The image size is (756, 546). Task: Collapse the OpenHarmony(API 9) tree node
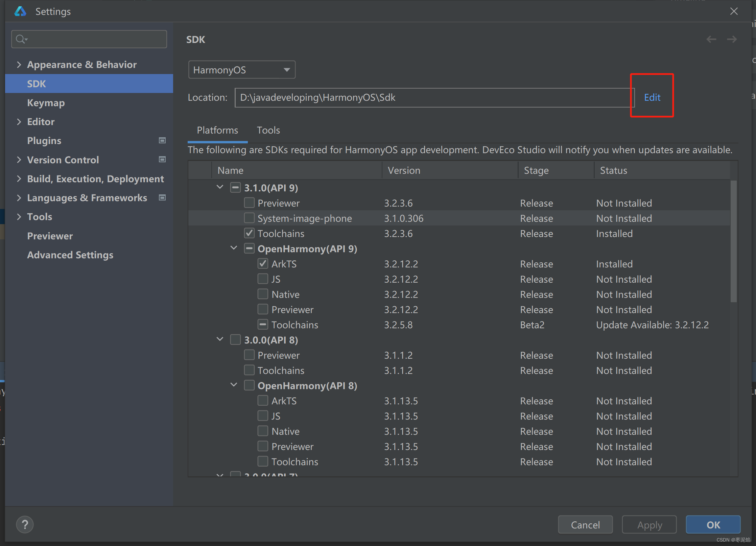[234, 248]
